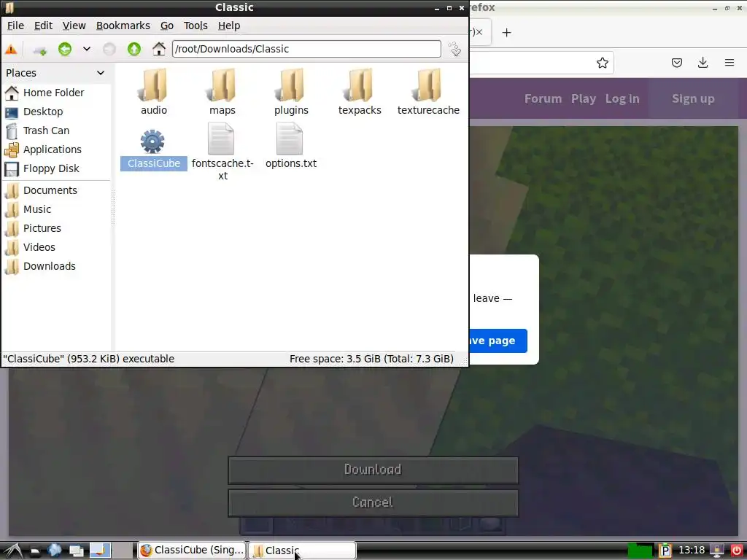The height and width of the screenshot is (560, 747).
Task: Open the texpacks folder
Action: pos(360,91)
